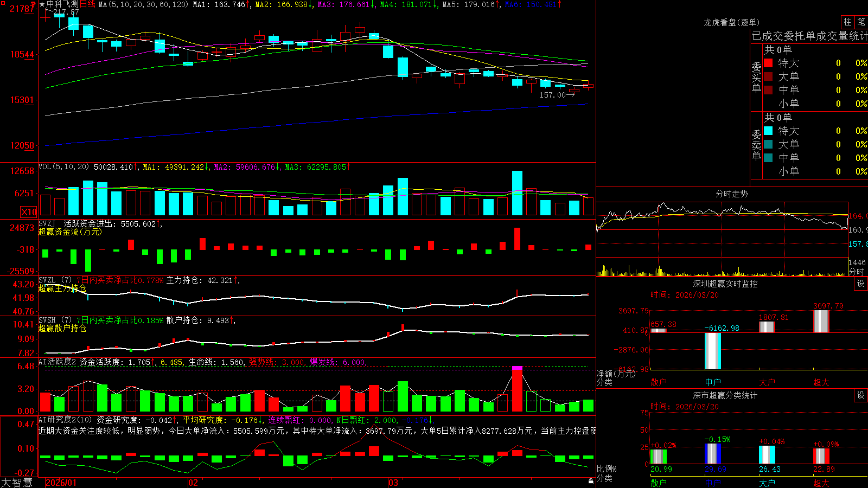Click the 散户 657.38 bar

pyautogui.click(x=659, y=330)
